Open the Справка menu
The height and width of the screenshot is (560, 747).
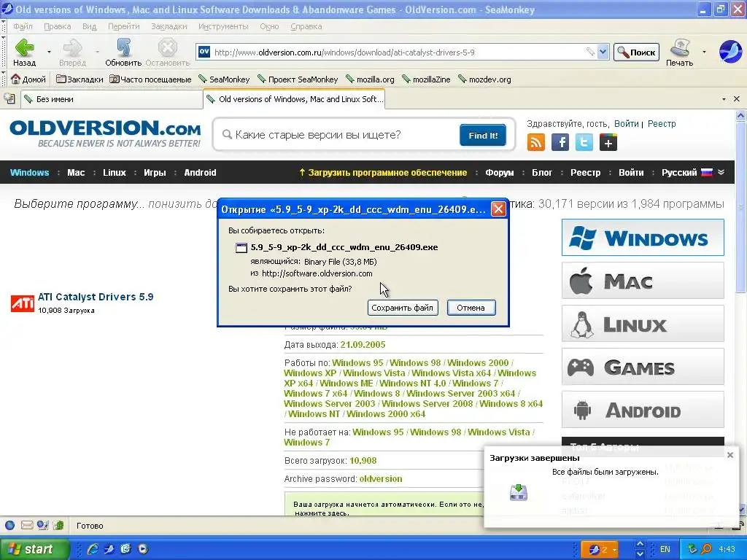click(x=306, y=26)
